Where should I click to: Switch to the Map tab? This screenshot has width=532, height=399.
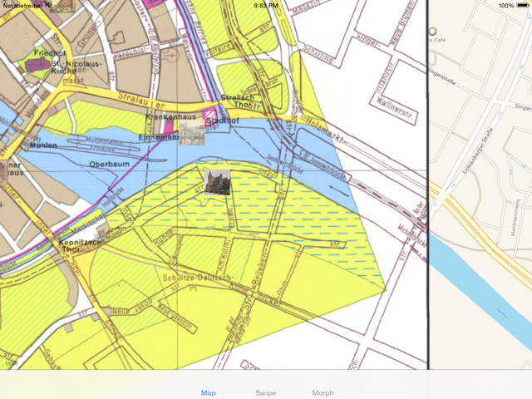tap(208, 393)
